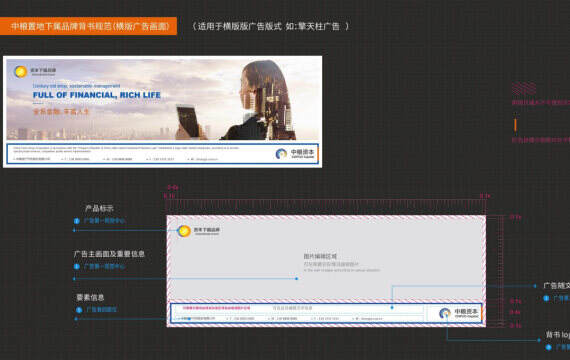Click the 产品标示 annotation label
The image size is (570, 360).
click(99, 208)
